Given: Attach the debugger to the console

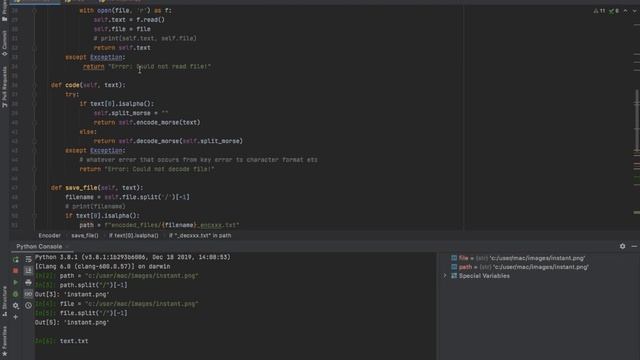Looking at the screenshot, I should click(x=16, y=294).
